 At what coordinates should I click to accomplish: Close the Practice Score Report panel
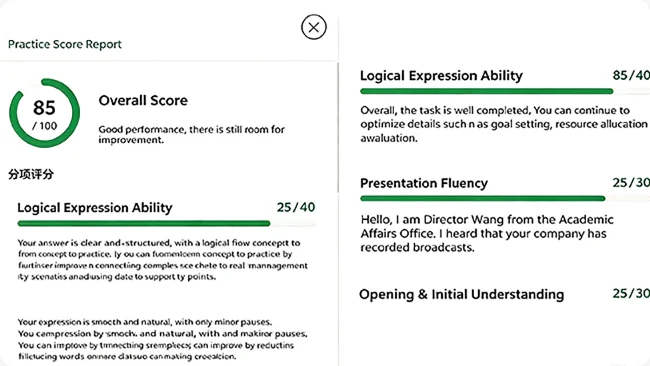314,27
